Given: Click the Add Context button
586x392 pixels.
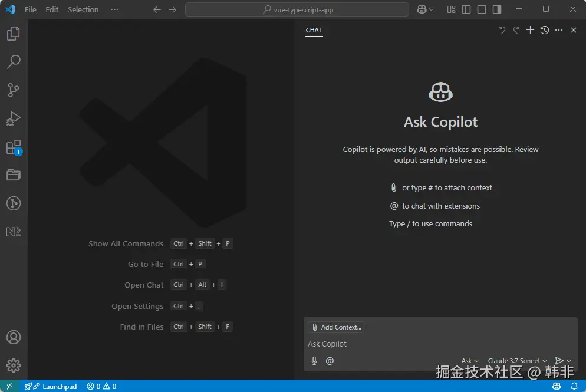Looking at the screenshot, I should point(337,327).
